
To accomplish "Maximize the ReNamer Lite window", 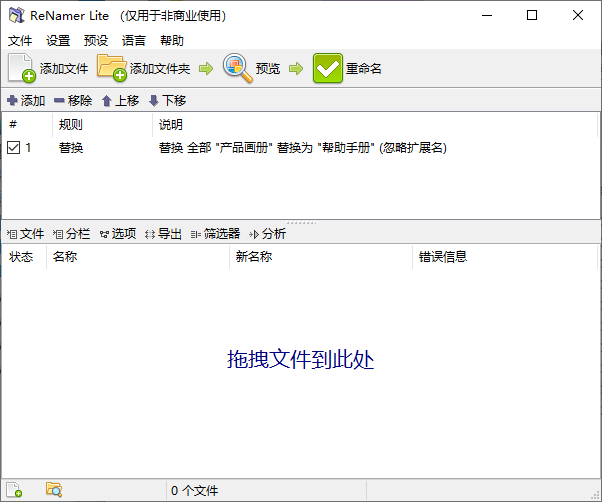I will tap(532, 15).
